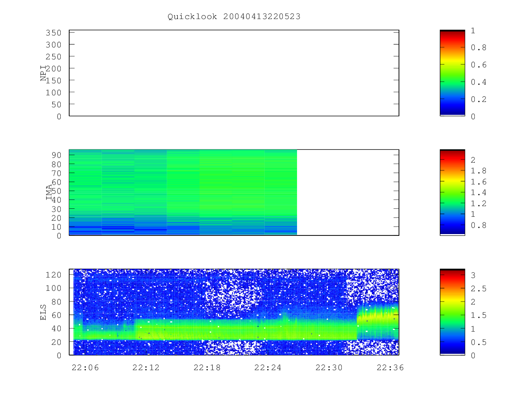This screenshot has height=399, width=532.
Task: Click the NPI colorbar gradient
Action: tap(452, 73)
